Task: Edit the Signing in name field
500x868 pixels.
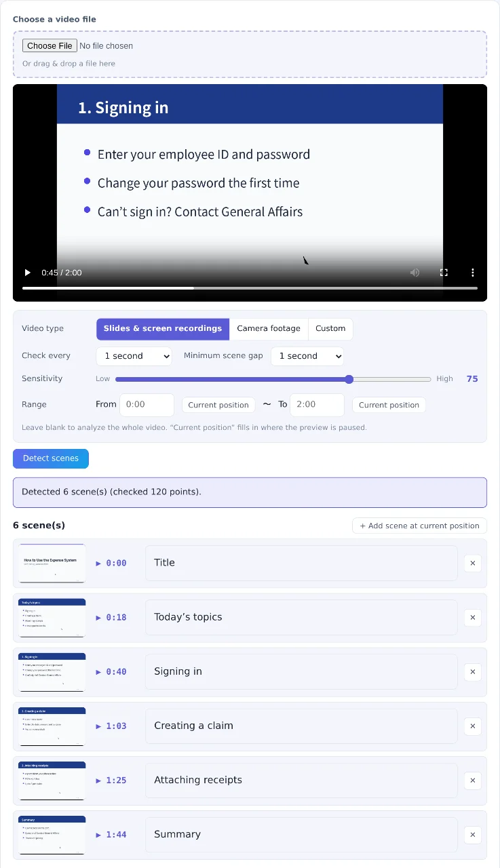Action: [301, 671]
